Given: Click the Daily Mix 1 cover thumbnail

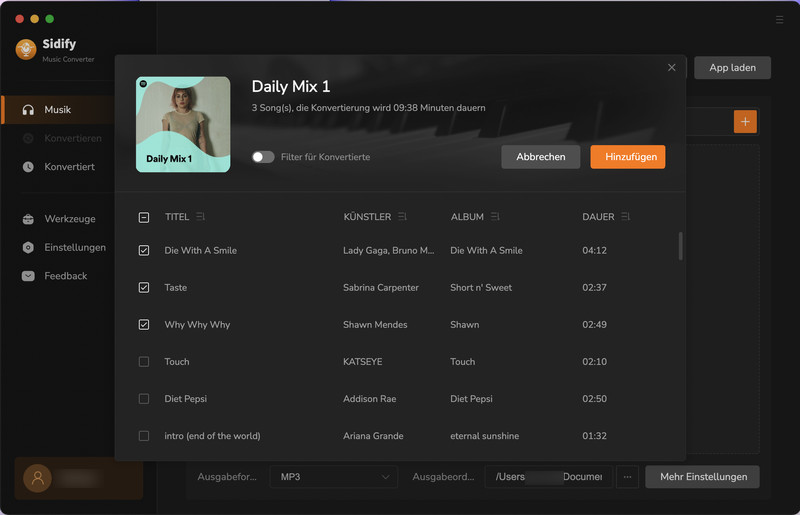Looking at the screenshot, I should [183, 125].
